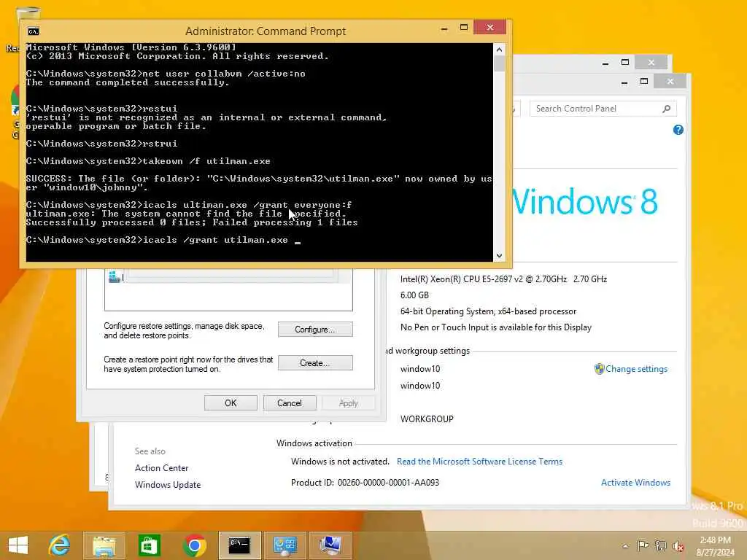Screen dimensions: 747x560
Task: Open the Windows Store taskbar icon
Action: [x=149, y=545]
